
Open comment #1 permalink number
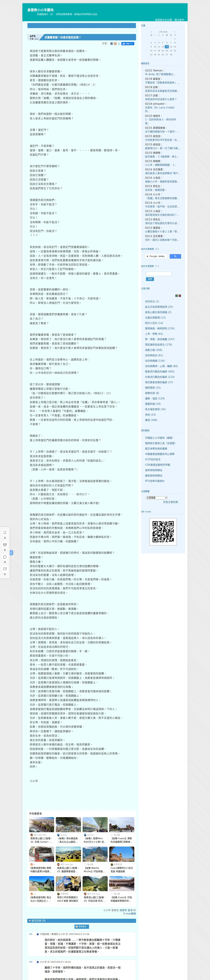[31, 934]
